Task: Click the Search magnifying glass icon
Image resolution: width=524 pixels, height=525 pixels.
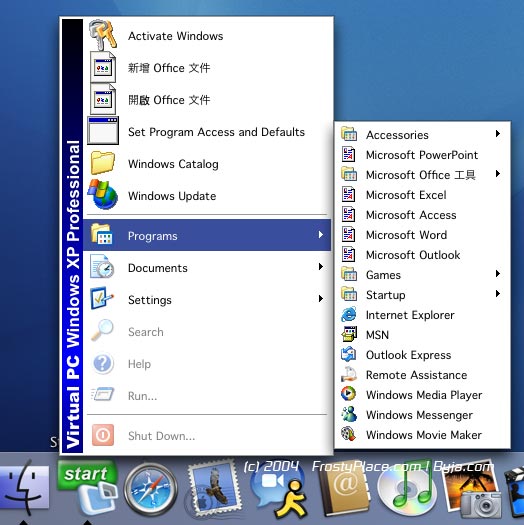Action: pos(102,330)
